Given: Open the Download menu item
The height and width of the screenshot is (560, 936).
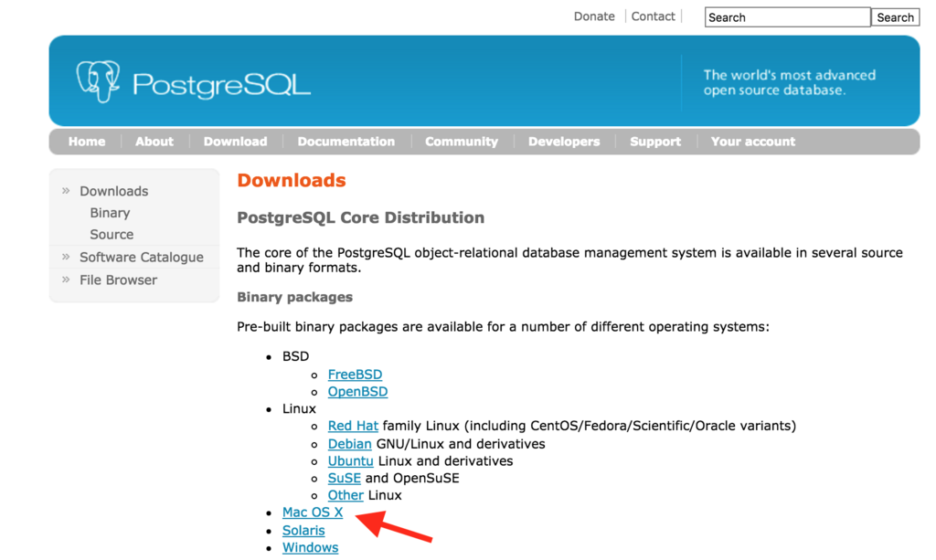Looking at the screenshot, I should pos(235,142).
